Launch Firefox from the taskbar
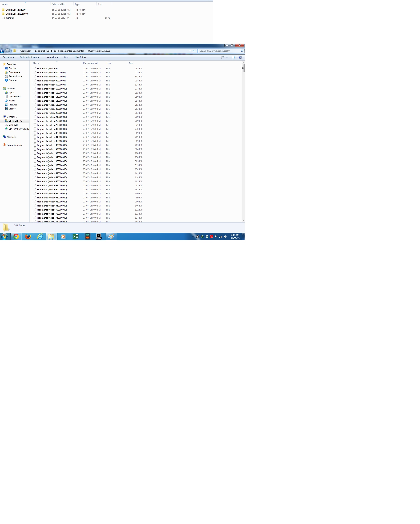The image size is (420, 524). click(28, 237)
